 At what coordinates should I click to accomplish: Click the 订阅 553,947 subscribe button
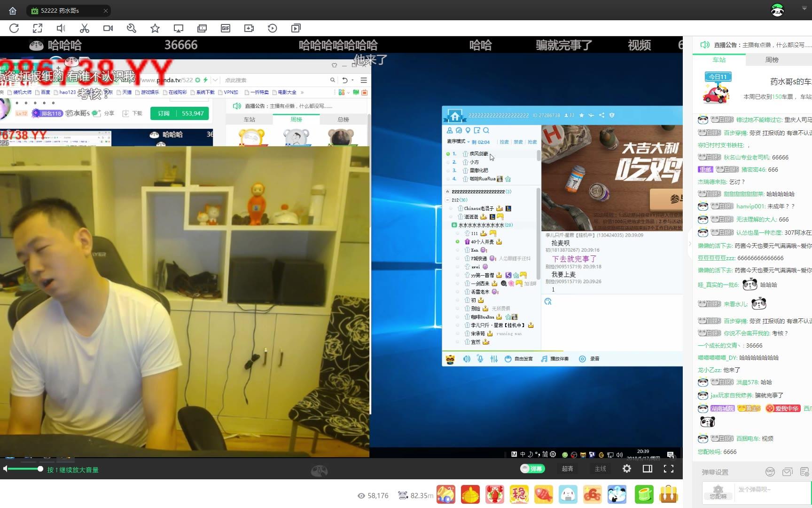[x=180, y=113]
